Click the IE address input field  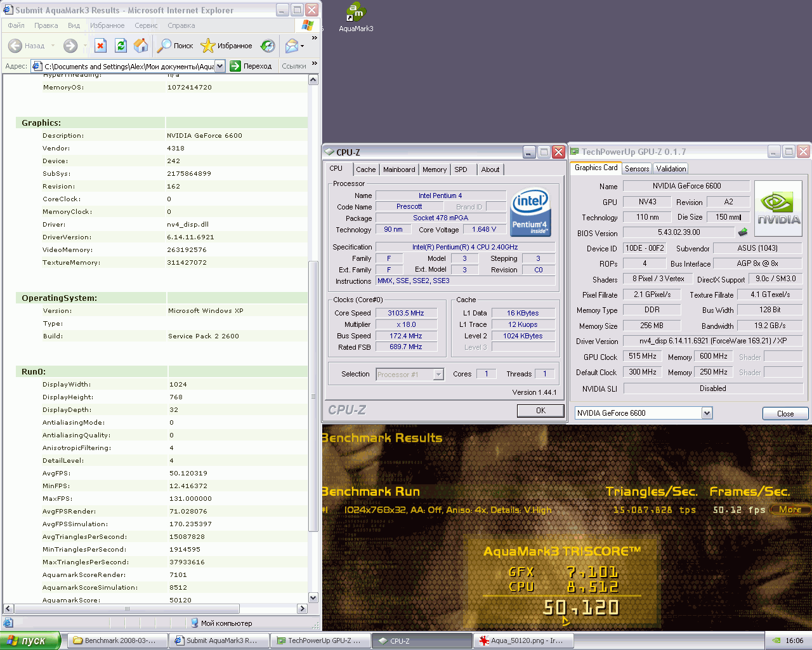point(124,66)
